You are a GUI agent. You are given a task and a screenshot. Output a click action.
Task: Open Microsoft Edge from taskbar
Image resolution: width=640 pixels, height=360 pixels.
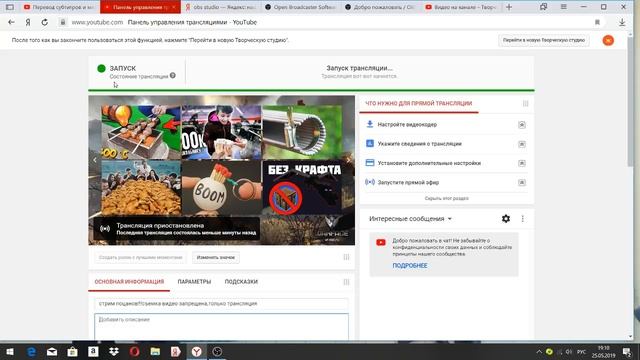(31, 352)
